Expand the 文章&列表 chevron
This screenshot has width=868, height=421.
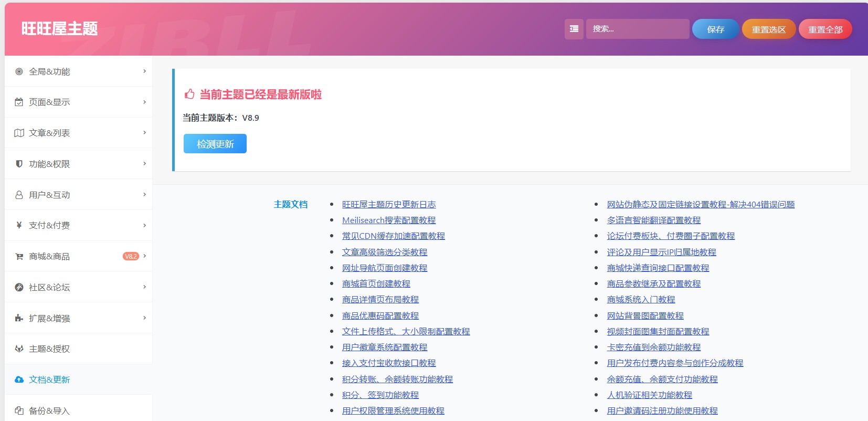tap(145, 132)
